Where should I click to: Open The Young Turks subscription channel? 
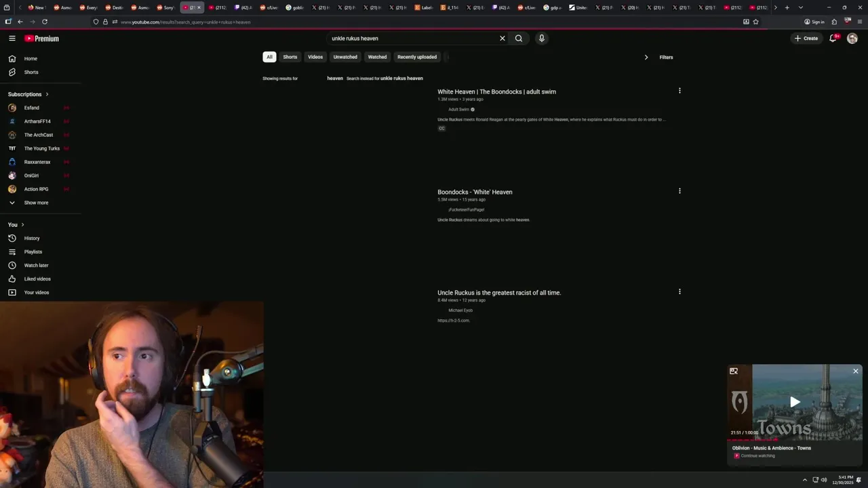(41, 148)
